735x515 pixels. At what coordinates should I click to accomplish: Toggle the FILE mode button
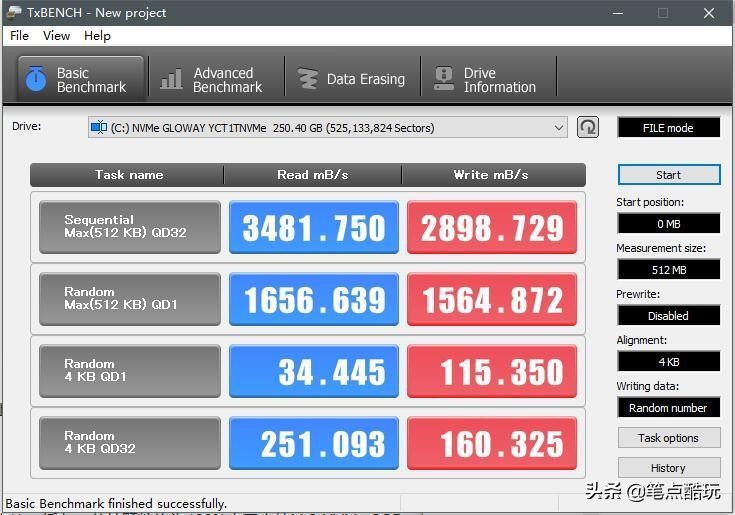[x=668, y=127]
